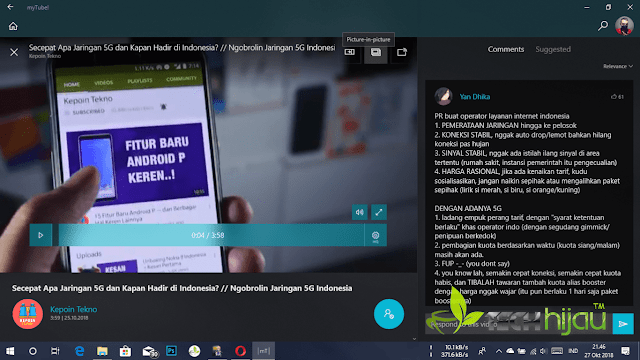Screen dimensions: 640x360
Task: Click the pop-out icon right of Picture-in-picture
Action: click(x=402, y=52)
